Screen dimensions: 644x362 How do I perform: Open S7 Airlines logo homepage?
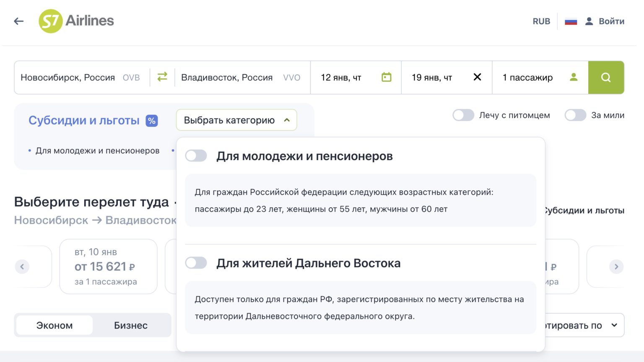pyautogui.click(x=76, y=21)
